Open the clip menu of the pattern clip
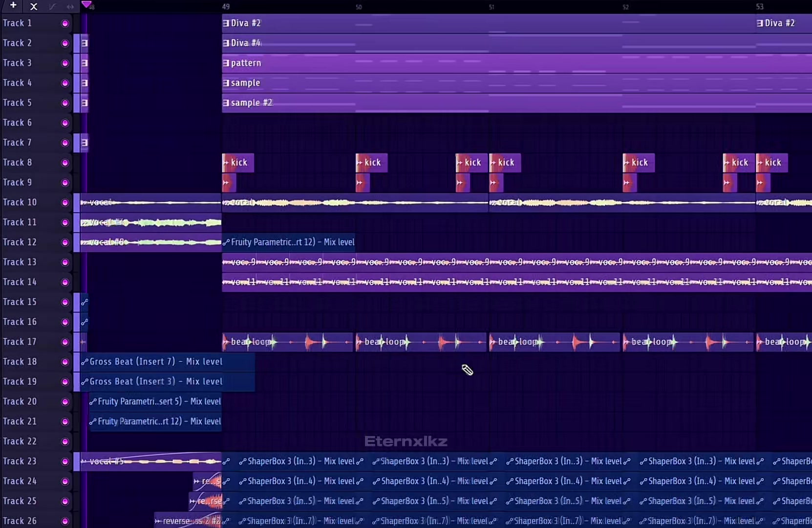 coord(226,63)
